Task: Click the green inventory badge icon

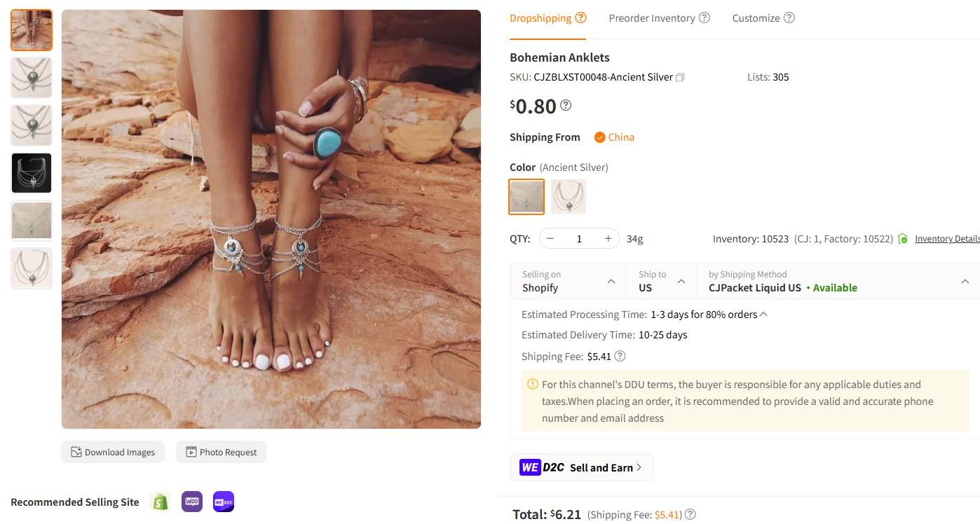Action: pos(903,238)
